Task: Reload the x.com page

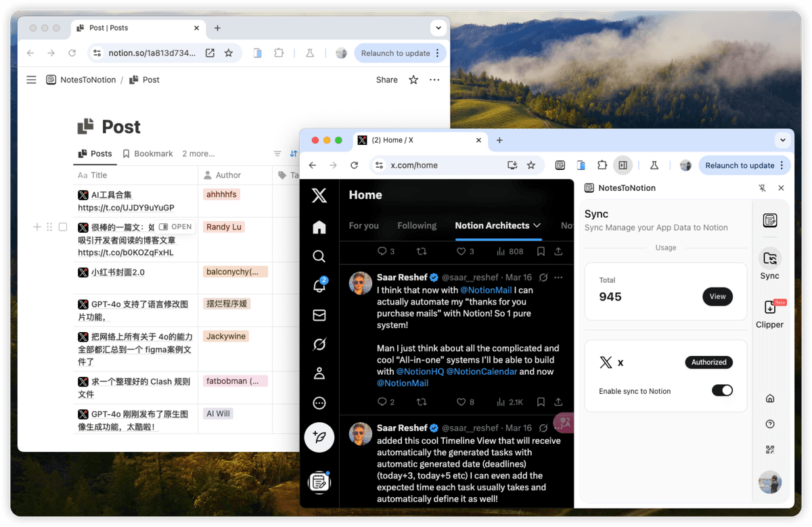Action: pos(354,165)
